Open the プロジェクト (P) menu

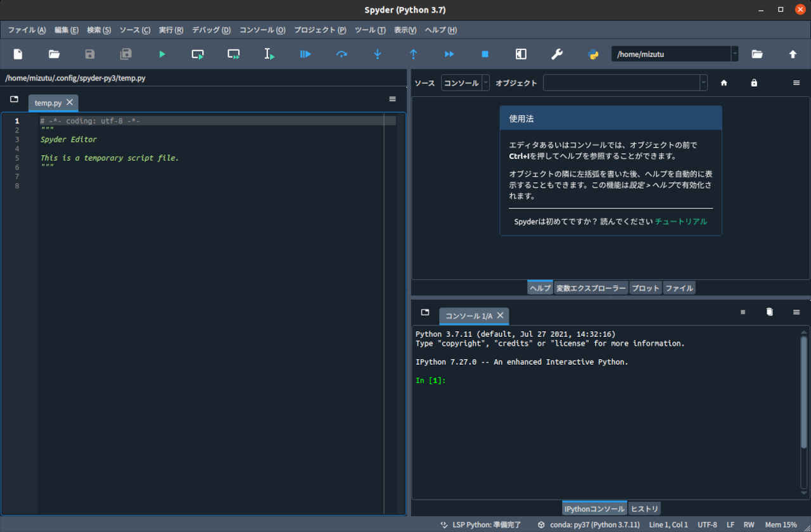click(x=320, y=30)
